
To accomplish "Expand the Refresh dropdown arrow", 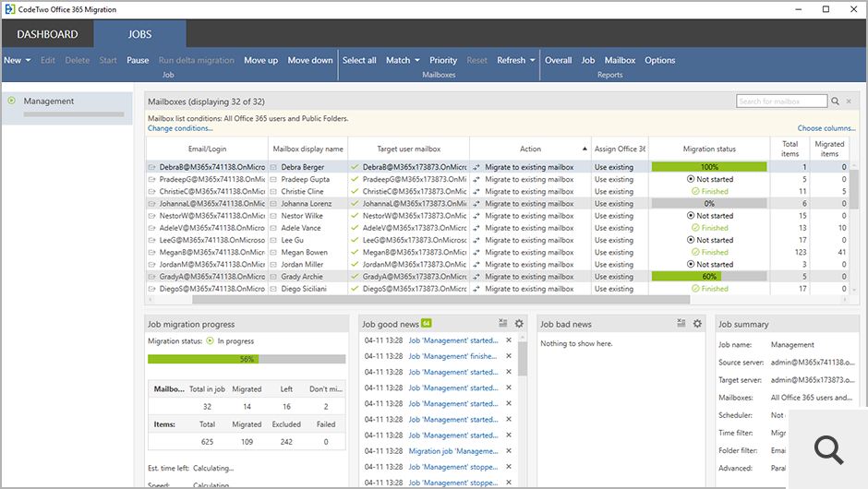I will (532, 61).
